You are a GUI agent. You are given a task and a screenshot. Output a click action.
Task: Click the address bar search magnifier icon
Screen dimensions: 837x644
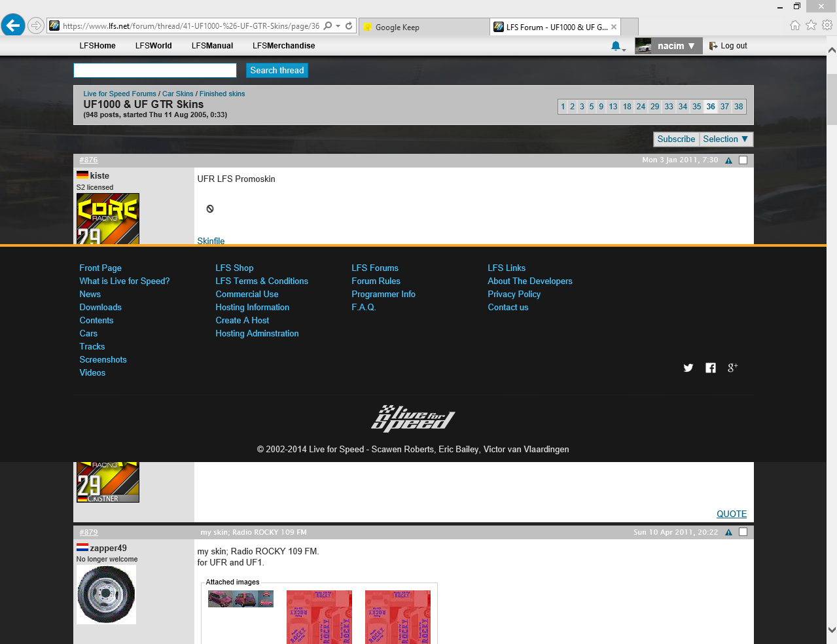tap(328, 26)
